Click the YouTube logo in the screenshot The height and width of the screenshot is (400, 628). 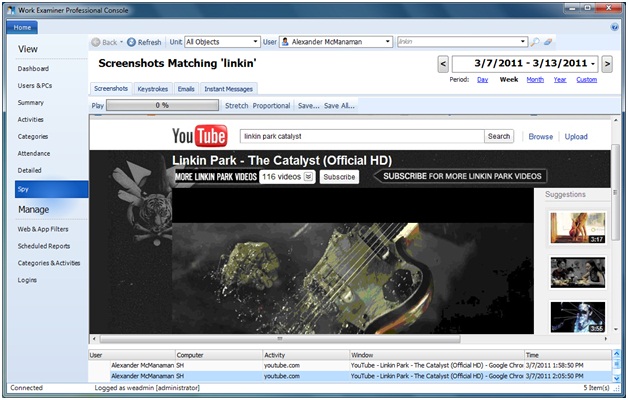click(199, 136)
